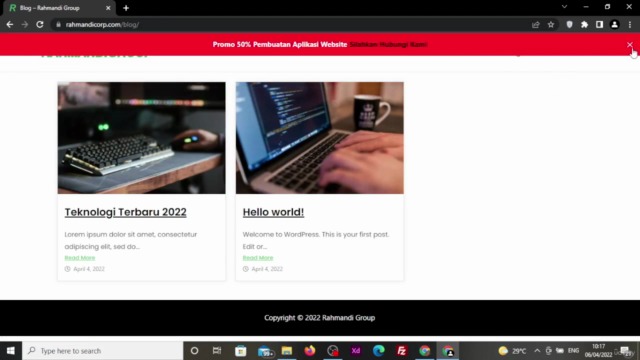
Task: Expand the tab search chevron
Action: click(x=564, y=7)
